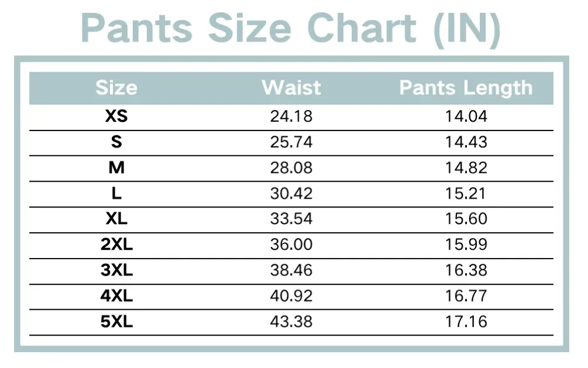The image size is (588, 368).
Task: Select the L size label
Action: [x=116, y=193]
